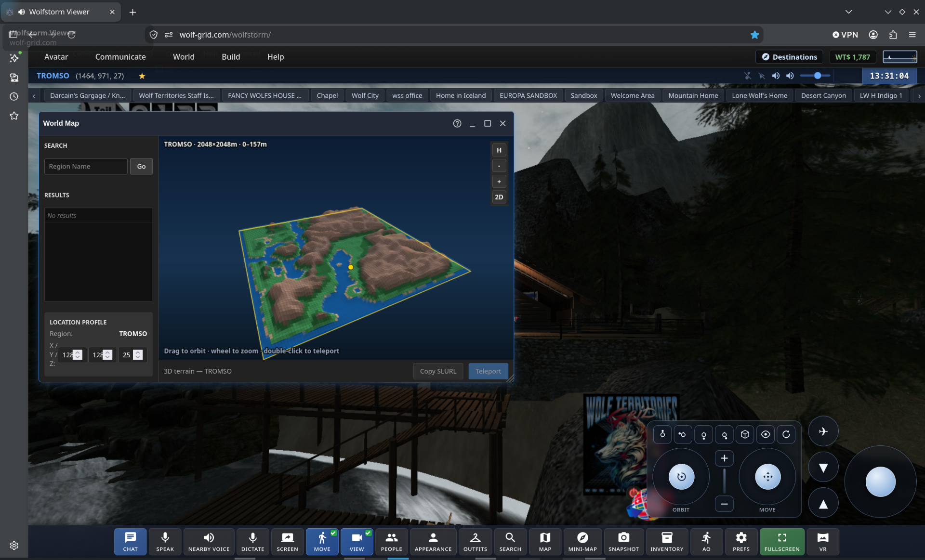Open Nearby Voice controls
The width and height of the screenshot is (925, 560).
(209, 542)
